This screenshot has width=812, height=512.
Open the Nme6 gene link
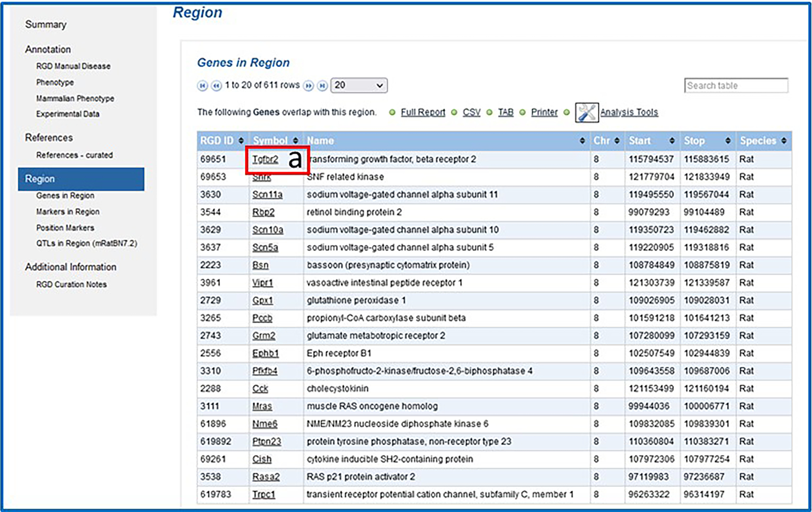(x=265, y=424)
